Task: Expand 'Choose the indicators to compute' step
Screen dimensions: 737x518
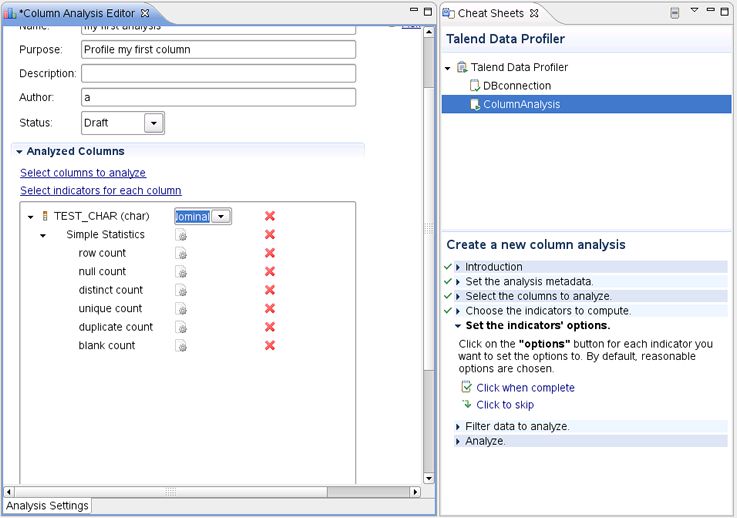Action: (x=458, y=311)
